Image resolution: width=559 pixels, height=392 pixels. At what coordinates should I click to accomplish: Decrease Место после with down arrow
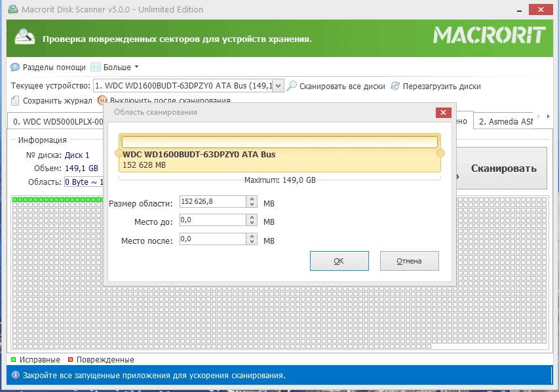(252, 242)
